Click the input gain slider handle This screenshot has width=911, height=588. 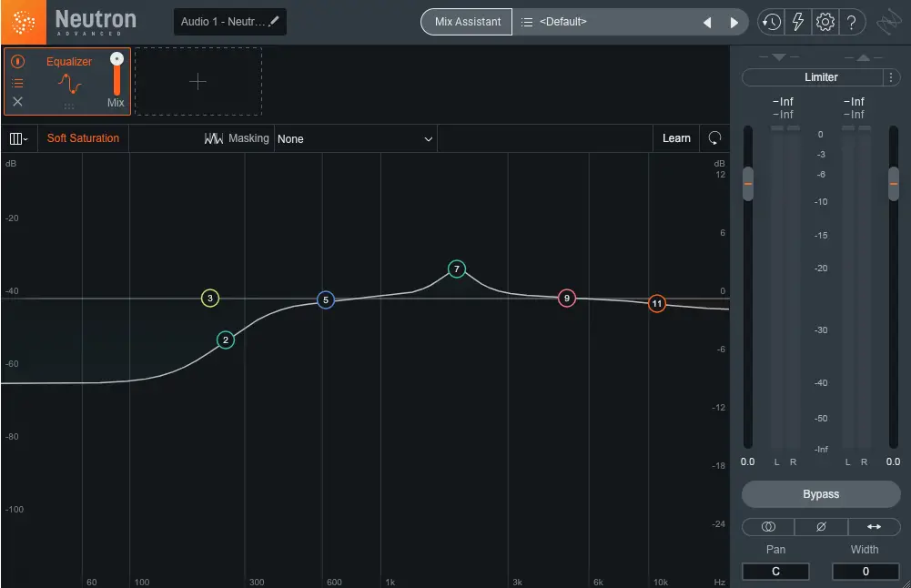click(x=748, y=184)
